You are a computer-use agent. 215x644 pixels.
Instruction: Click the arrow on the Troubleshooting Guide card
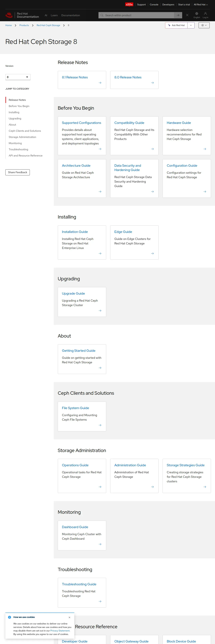pyautogui.click(x=100, y=601)
